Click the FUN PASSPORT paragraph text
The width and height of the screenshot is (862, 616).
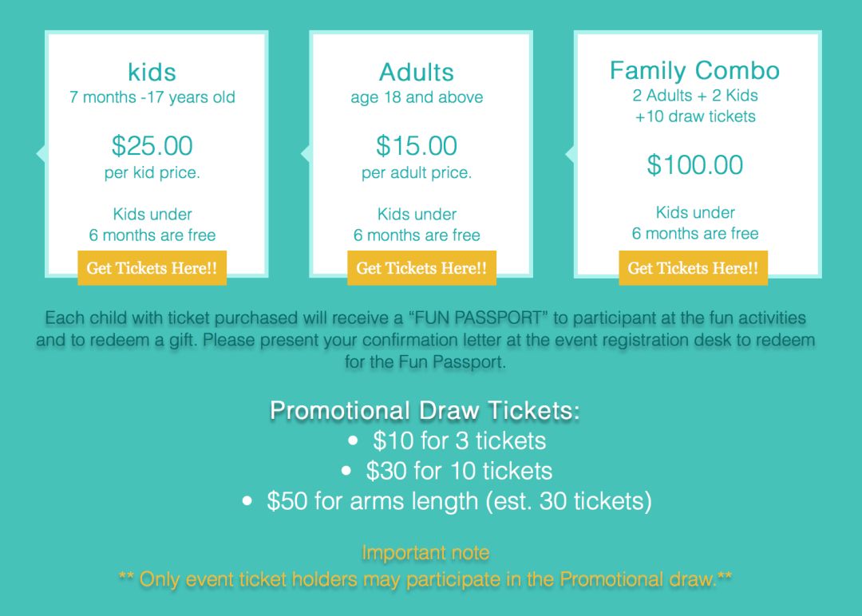pyautogui.click(x=425, y=340)
